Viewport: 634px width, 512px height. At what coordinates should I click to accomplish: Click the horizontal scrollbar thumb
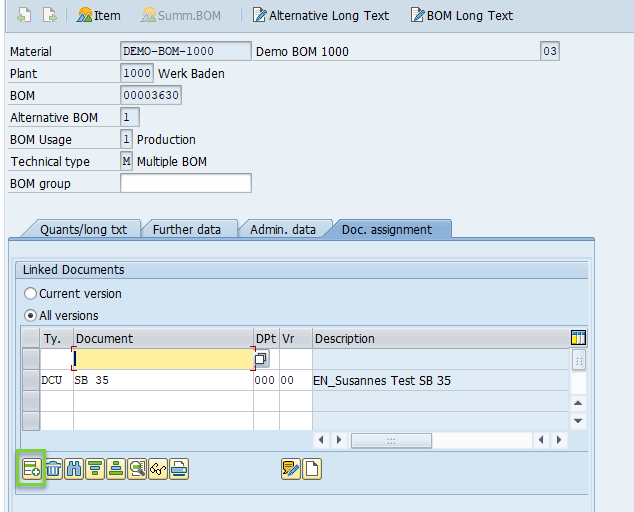tap(391, 440)
